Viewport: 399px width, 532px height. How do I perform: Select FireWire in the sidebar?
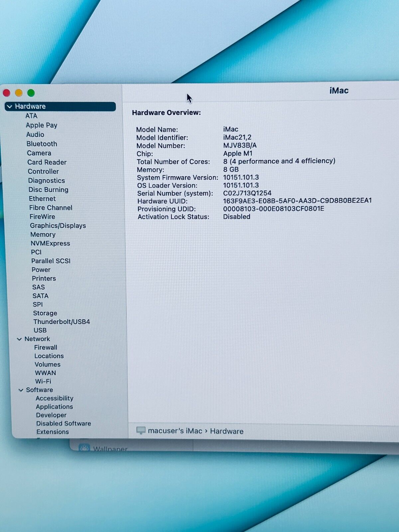[42, 216]
